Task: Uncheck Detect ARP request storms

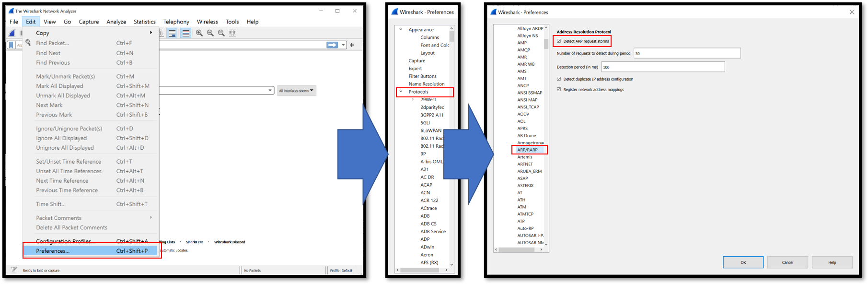Action: (x=559, y=41)
